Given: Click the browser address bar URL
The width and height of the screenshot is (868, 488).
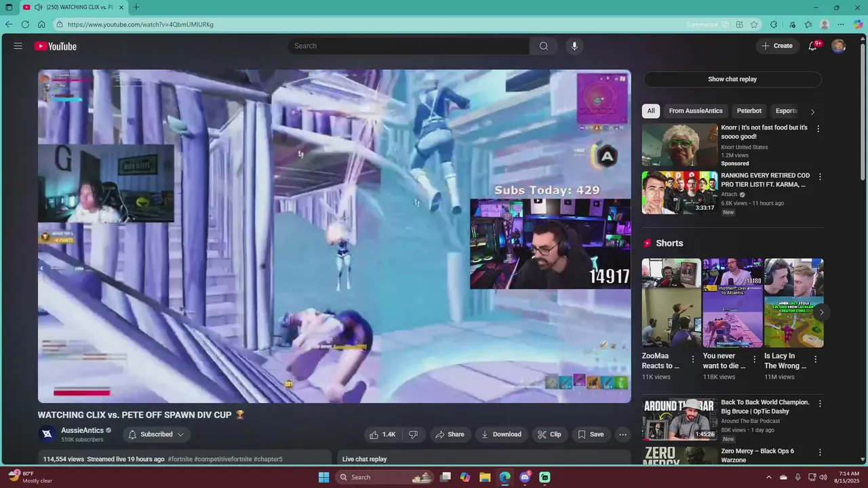Looking at the screenshot, I should point(140,24).
